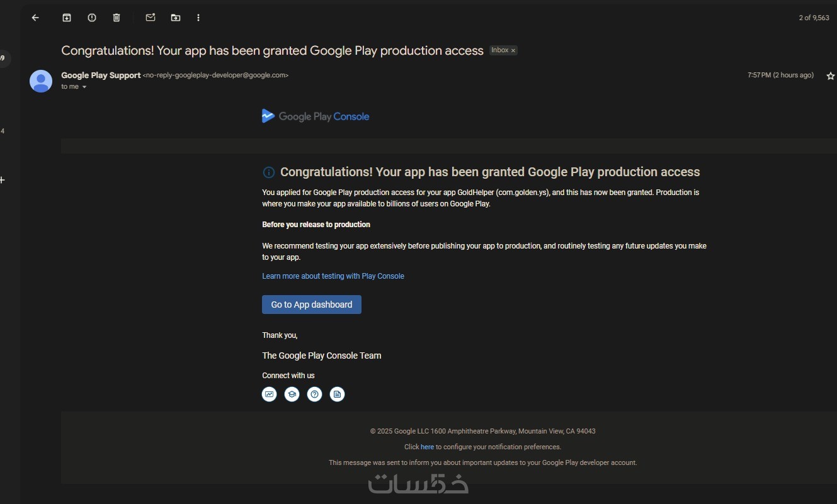Click the question mark help icon

tap(314, 395)
